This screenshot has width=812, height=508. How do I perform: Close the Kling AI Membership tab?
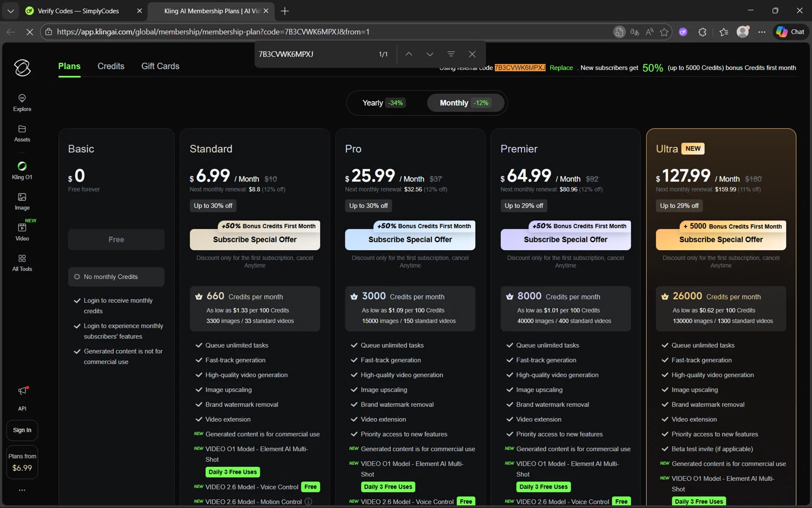[x=266, y=11]
